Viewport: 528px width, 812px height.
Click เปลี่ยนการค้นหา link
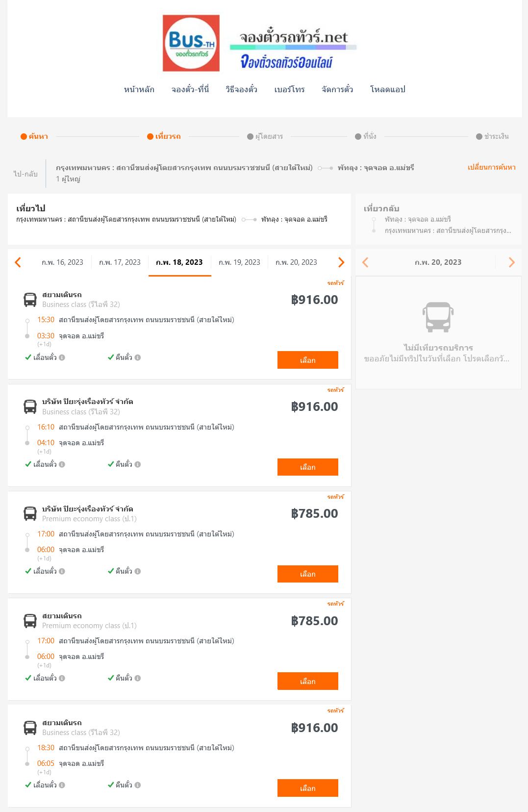pos(491,167)
